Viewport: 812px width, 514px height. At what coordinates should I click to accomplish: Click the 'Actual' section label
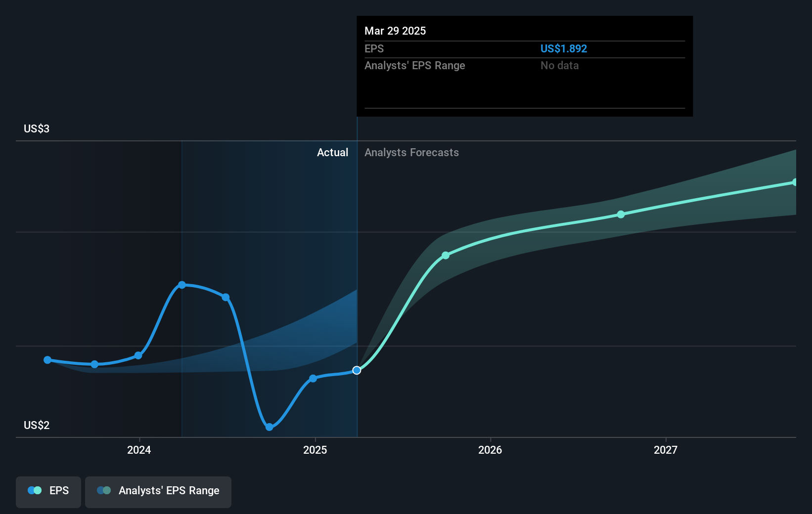[332, 152]
